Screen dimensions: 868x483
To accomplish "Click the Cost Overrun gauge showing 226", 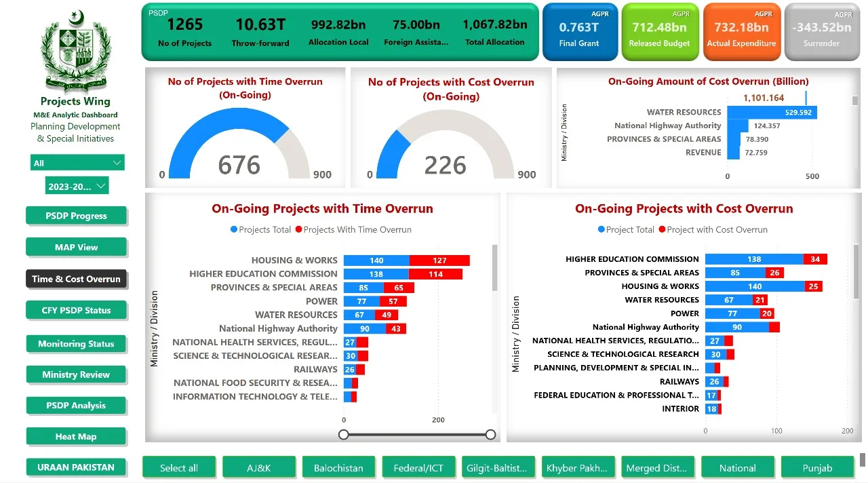I will 446,144.
